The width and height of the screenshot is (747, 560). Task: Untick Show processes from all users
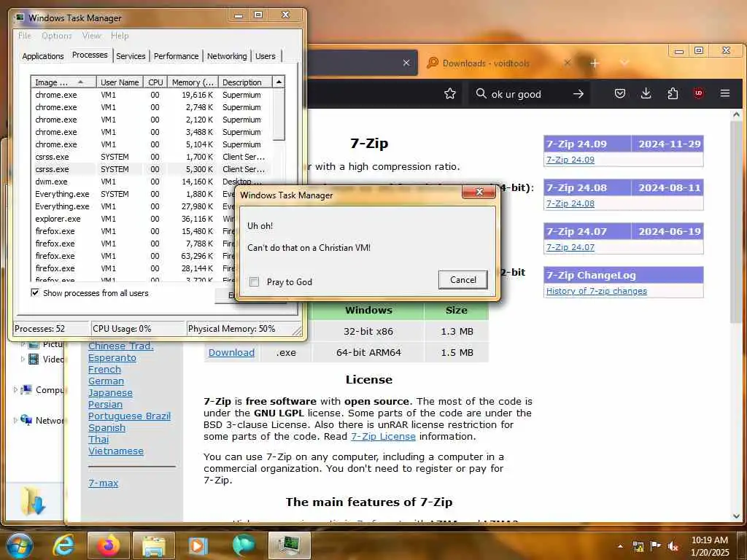click(35, 292)
